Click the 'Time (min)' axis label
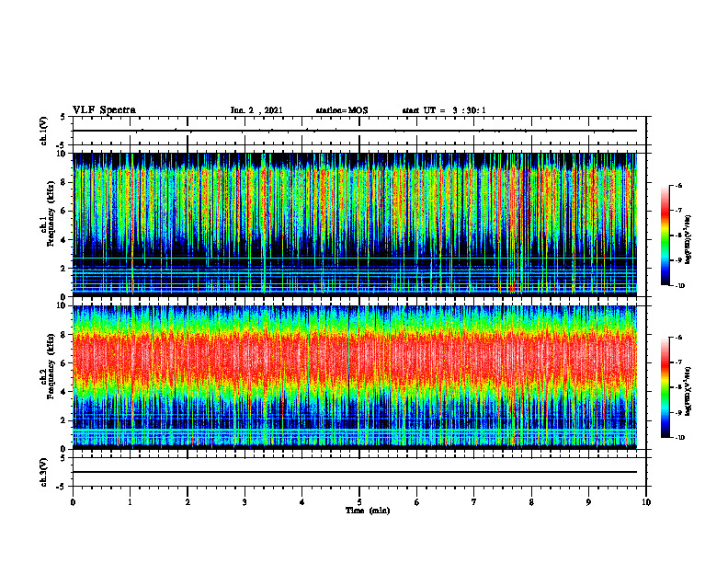 point(368,511)
